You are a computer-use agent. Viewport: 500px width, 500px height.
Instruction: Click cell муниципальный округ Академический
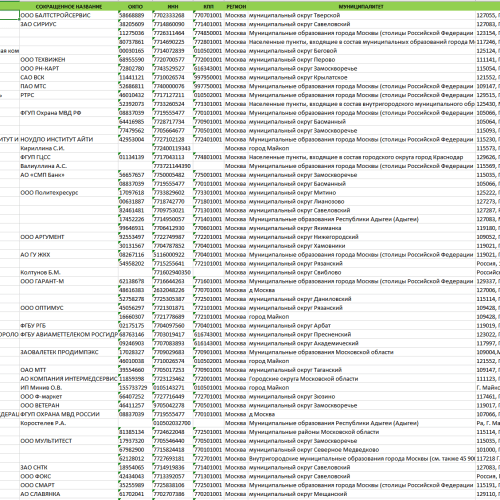pyautogui.click(x=362, y=343)
